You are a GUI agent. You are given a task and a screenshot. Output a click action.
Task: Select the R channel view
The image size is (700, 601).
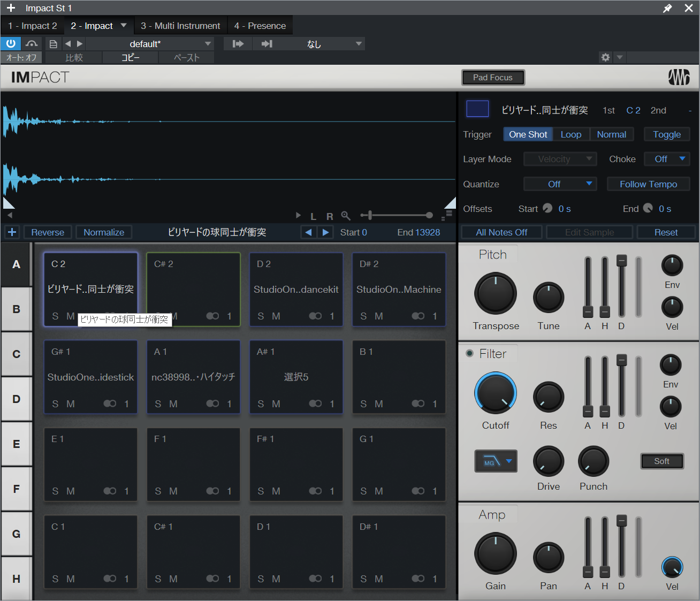(x=330, y=216)
